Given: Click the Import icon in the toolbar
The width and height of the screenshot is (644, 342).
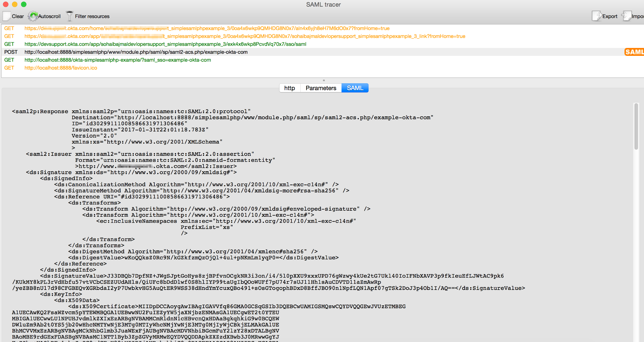Looking at the screenshot, I should 627,16.
